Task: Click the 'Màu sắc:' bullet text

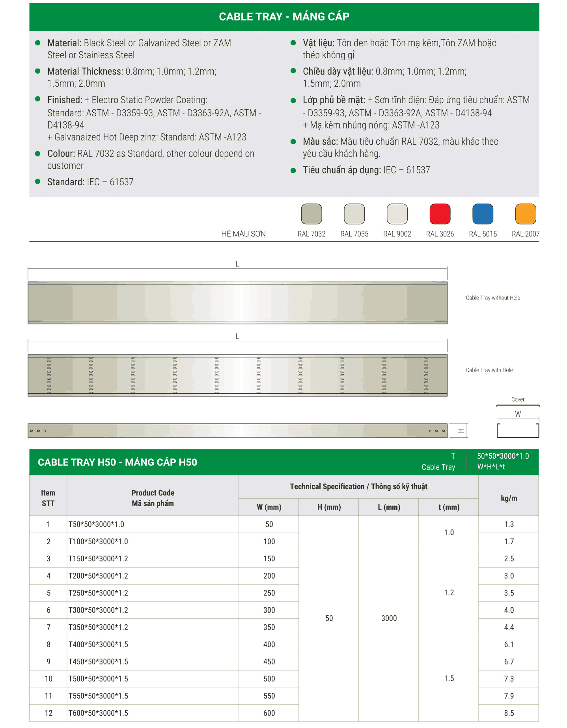Action: (x=401, y=147)
